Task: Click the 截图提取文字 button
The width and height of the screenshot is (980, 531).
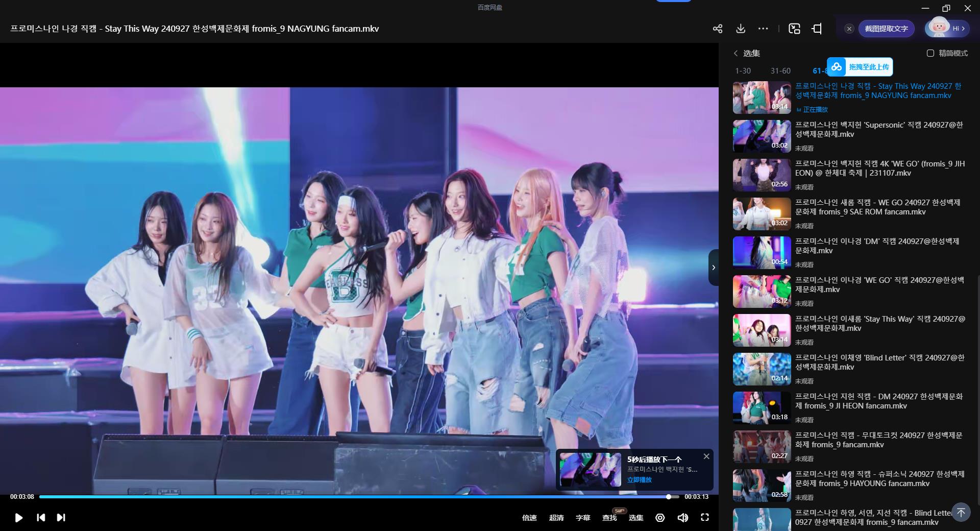Action: (x=886, y=29)
